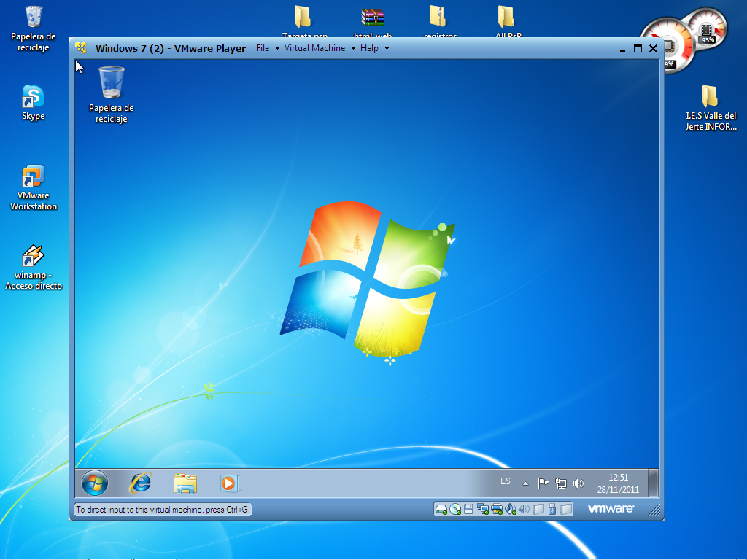Launch Windows Media Player in the guest taskbar
747x560 pixels.
(229, 483)
